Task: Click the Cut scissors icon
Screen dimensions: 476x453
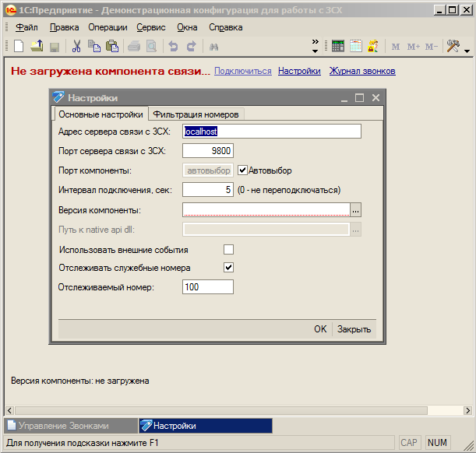Action: (76, 47)
